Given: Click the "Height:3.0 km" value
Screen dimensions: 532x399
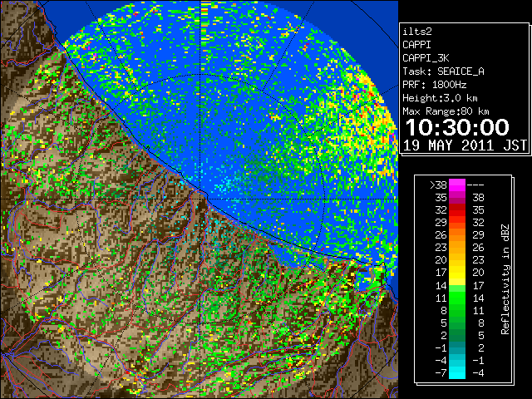Looking at the screenshot, I should pyautogui.click(x=440, y=98).
